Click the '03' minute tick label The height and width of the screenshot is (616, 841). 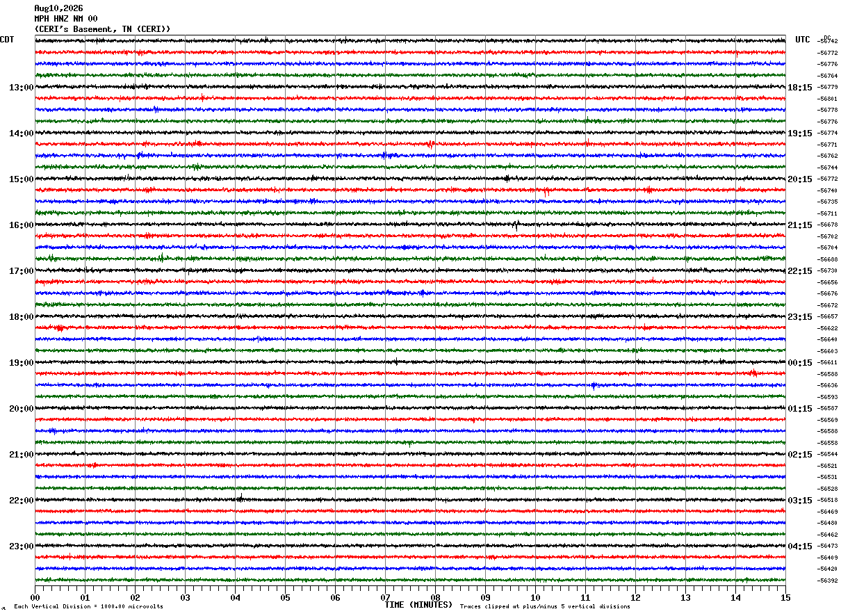[x=185, y=597]
